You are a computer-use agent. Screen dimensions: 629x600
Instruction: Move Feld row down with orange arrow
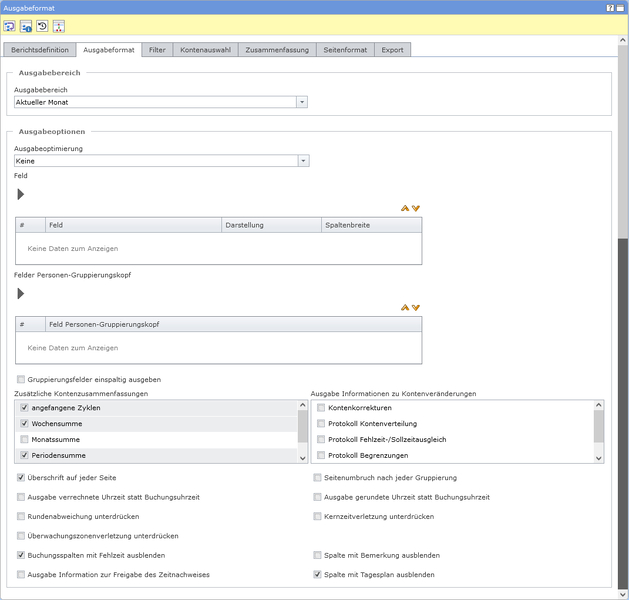pos(416,208)
